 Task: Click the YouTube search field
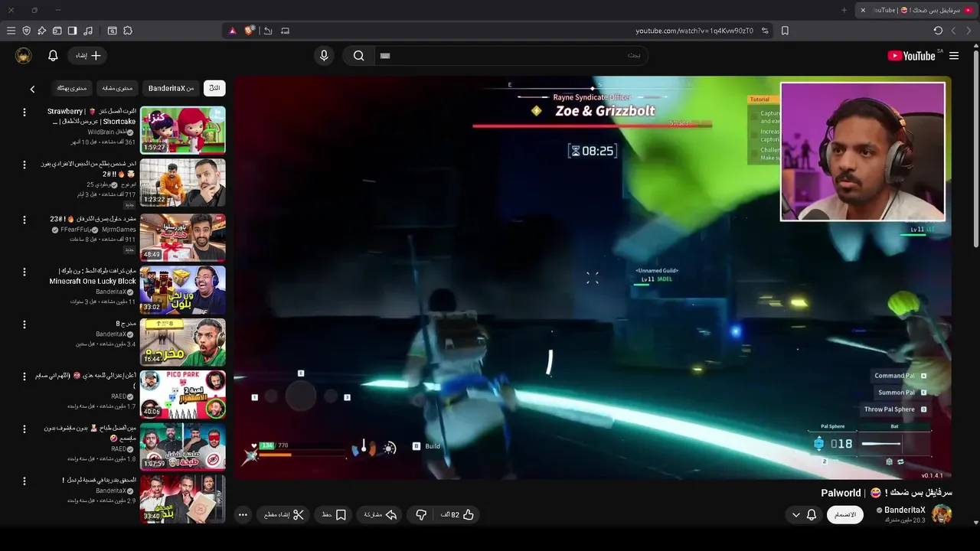[511, 55]
